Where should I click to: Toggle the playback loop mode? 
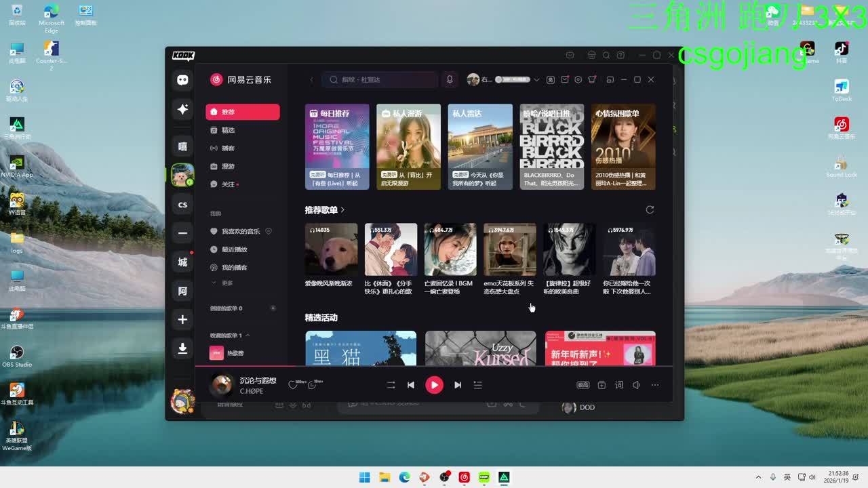point(391,385)
